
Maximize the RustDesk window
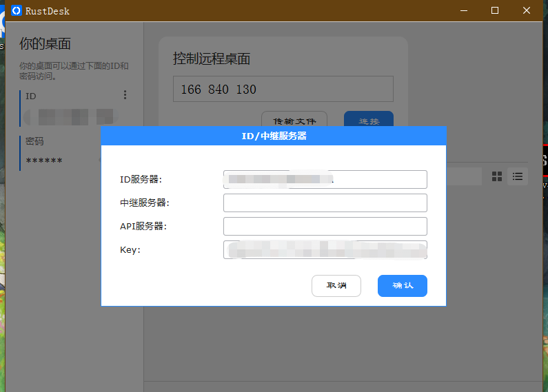click(x=495, y=10)
